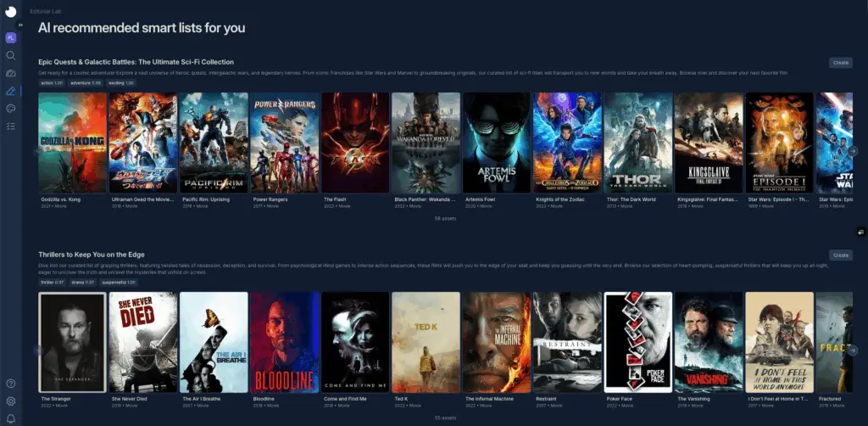This screenshot has width=868, height=426.
Task: Open The Vanishing poster
Action: point(709,342)
